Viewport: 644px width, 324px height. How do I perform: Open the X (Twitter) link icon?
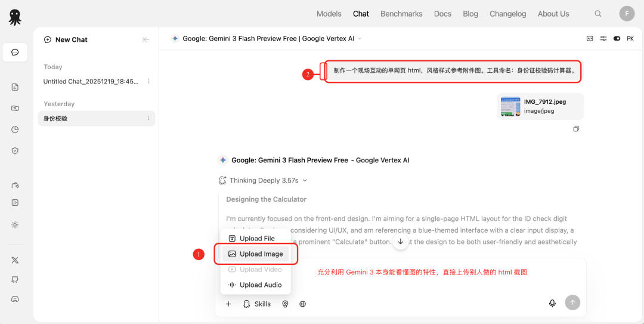(x=15, y=260)
